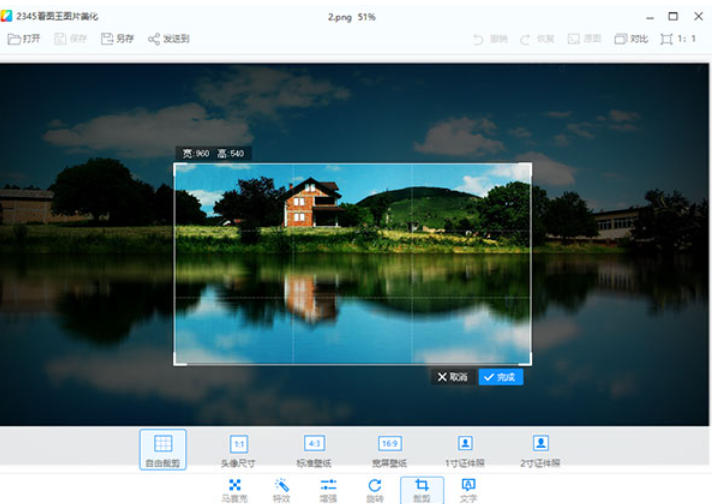Screen dimensions: 713x504
Task: Select the 16:9 widescreen wallpaper crop preset
Action: tap(389, 449)
